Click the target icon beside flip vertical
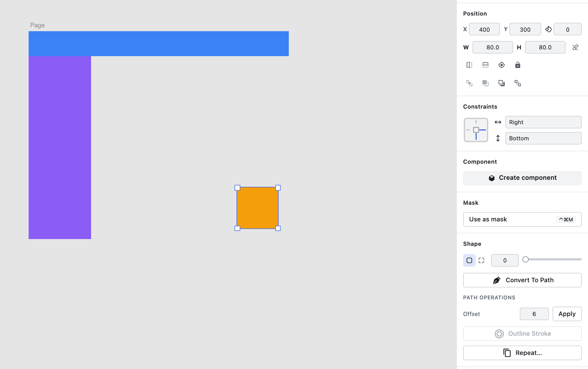Image resolution: width=588 pixels, height=369 pixels. [502, 65]
